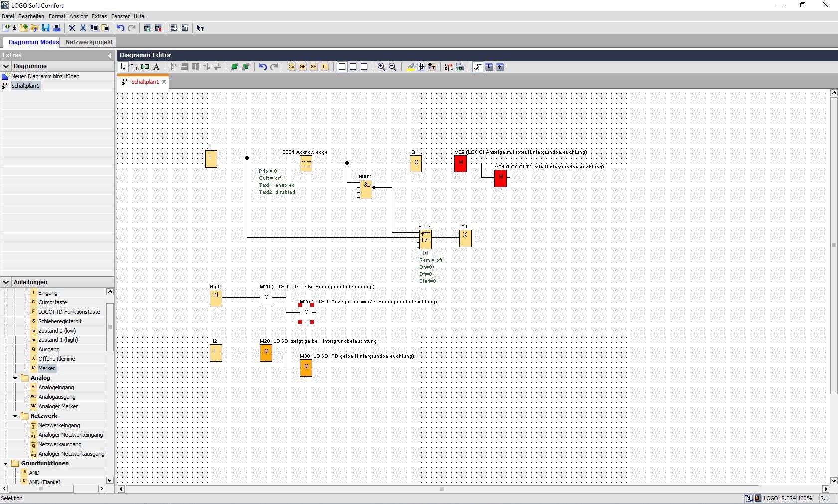Start the simulation with the SIM icon
The width and height of the screenshot is (838, 504).
coord(449,67)
